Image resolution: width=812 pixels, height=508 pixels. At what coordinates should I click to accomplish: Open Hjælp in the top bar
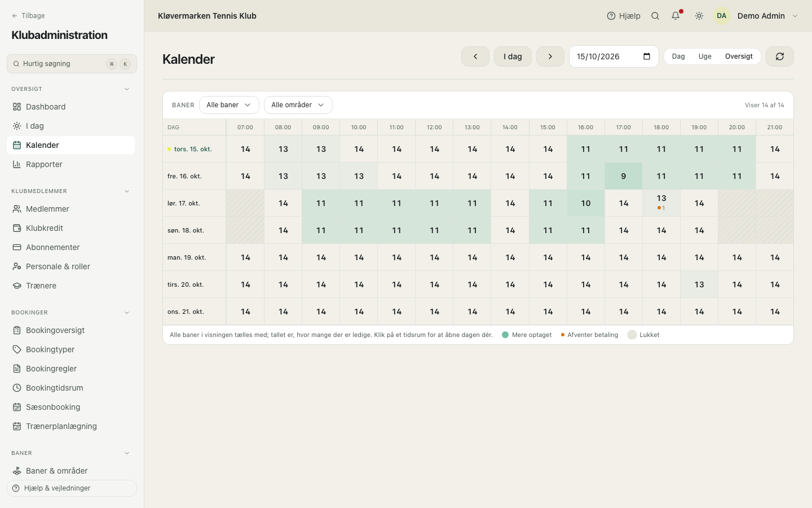tap(624, 16)
